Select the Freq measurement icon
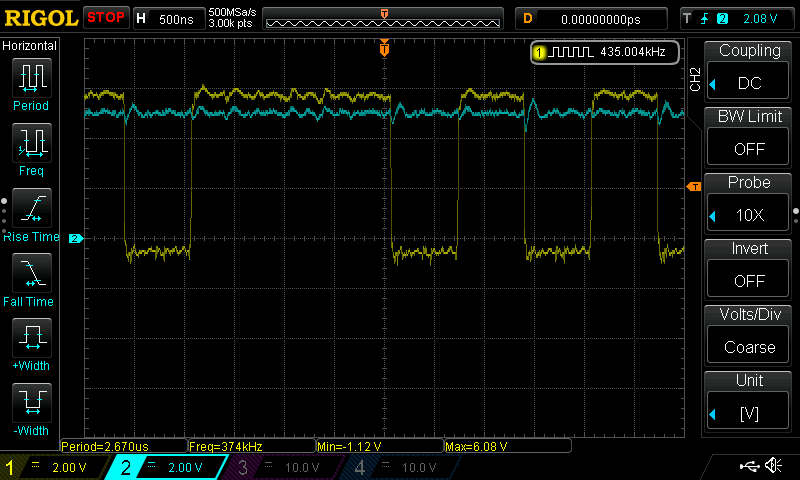The image size is (800, 480). pyautogui.click(x=31, y=143)
